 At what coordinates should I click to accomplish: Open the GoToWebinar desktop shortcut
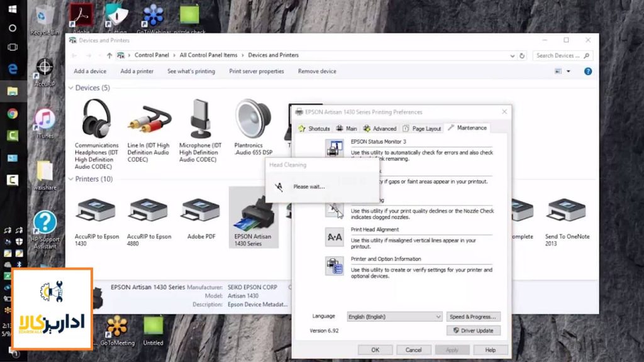tap(153, 18)
